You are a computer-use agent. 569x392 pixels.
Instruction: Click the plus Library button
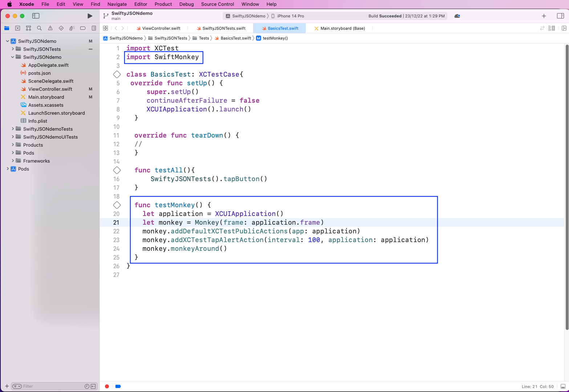[544, 16]
